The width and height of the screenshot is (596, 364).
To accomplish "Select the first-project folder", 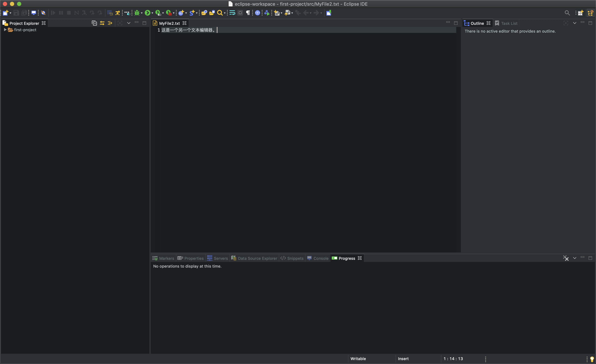I will [x=22, y=30].
